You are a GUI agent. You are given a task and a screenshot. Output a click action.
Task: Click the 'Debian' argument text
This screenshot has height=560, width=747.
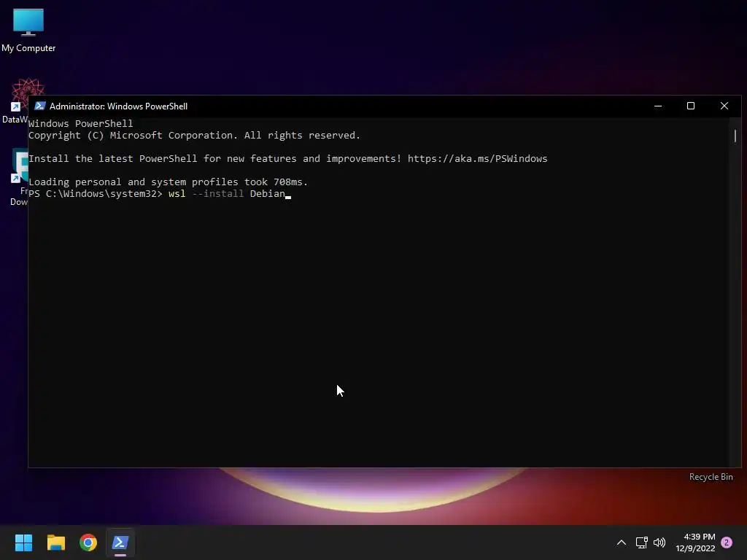(267, 194)
